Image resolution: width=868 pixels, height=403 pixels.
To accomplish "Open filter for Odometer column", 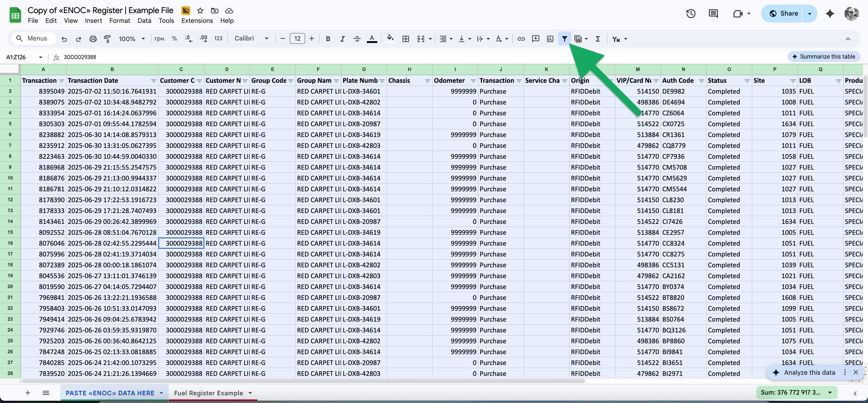I will (x=473, y=81).
